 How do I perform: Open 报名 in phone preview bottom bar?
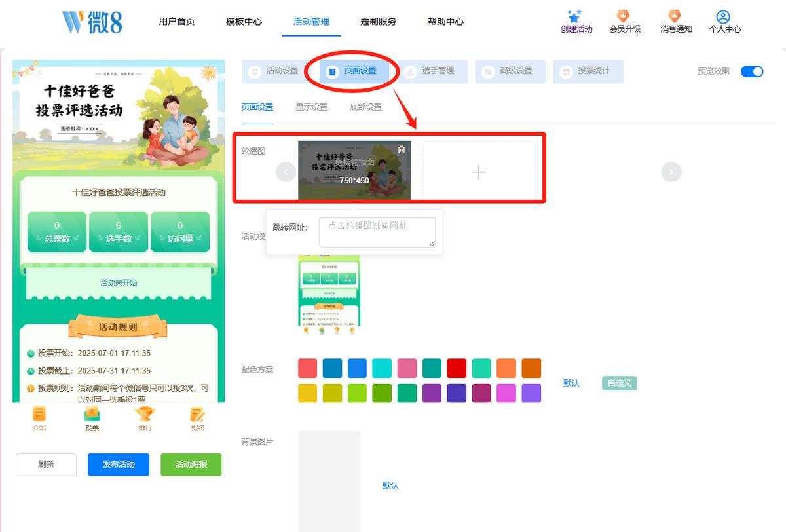click(x=198, y=419)
